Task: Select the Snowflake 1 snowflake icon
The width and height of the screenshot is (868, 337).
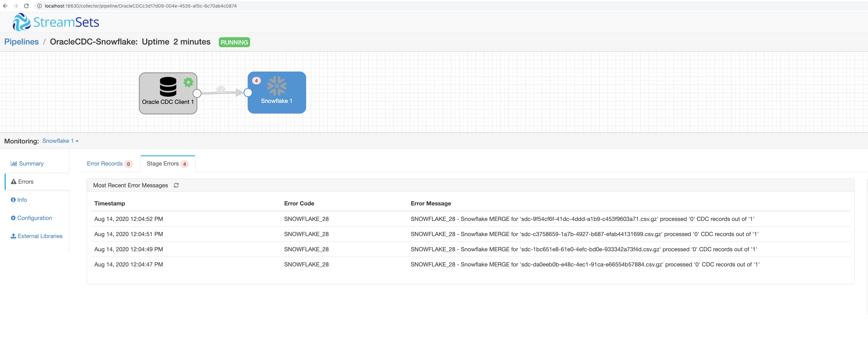Action: [x=276, y=86]
